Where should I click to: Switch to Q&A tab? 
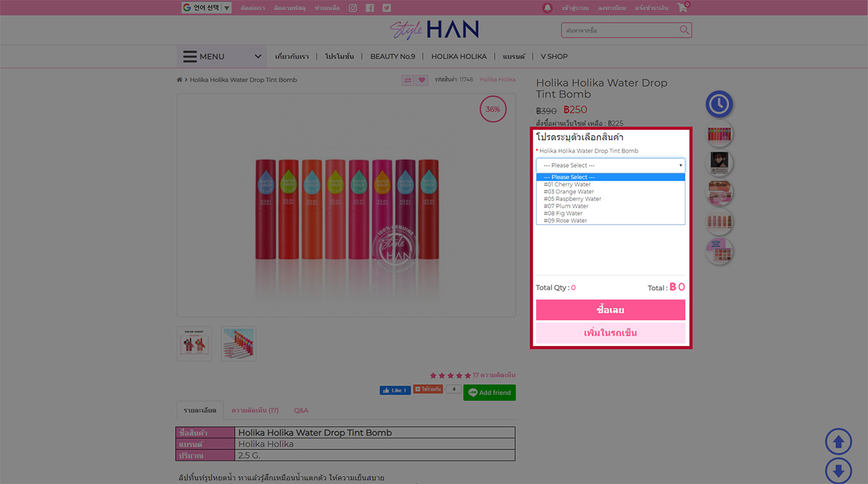tap(301, 411)
